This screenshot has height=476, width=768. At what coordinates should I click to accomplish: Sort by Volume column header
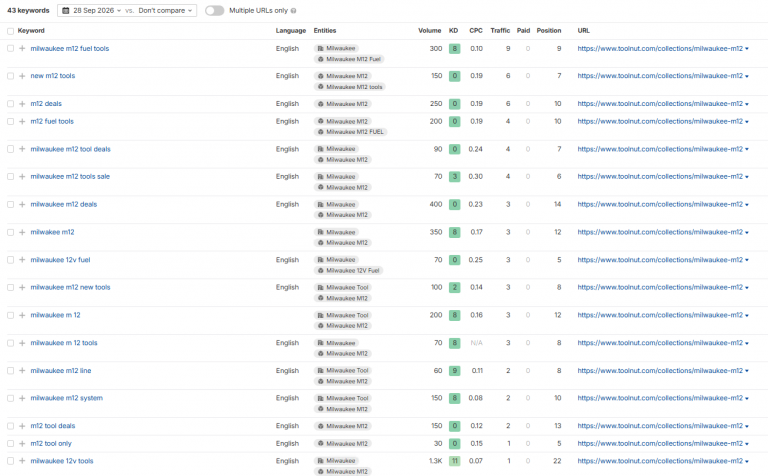pos(430,30)
